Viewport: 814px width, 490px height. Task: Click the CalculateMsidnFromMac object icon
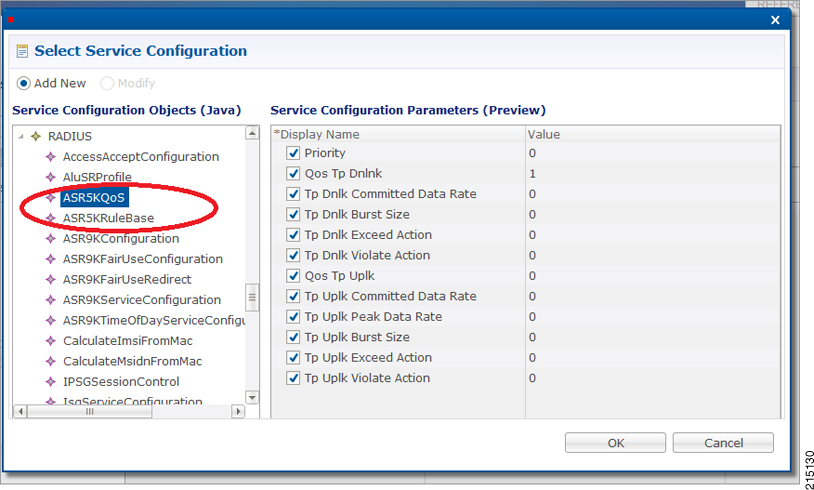50,361
